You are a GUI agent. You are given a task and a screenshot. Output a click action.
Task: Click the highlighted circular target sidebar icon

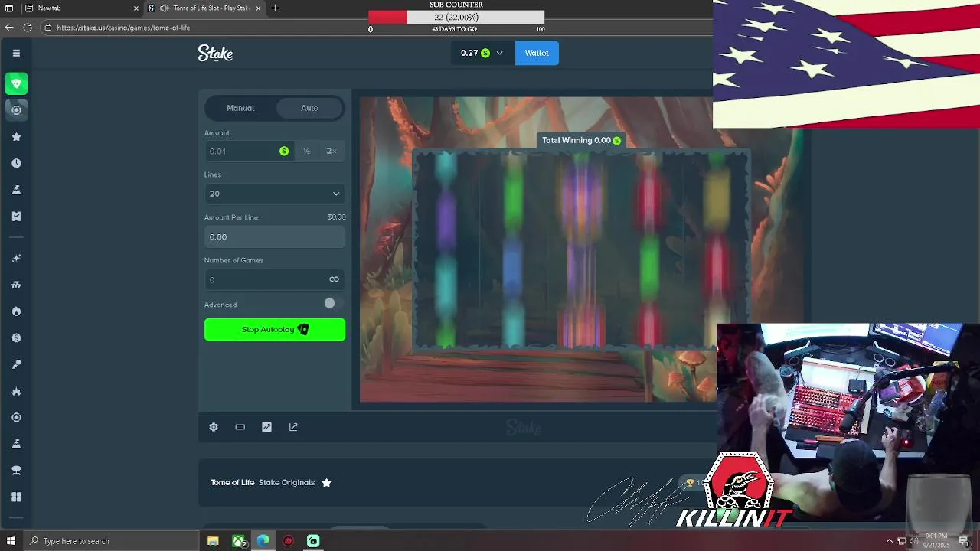click(16, 110)
